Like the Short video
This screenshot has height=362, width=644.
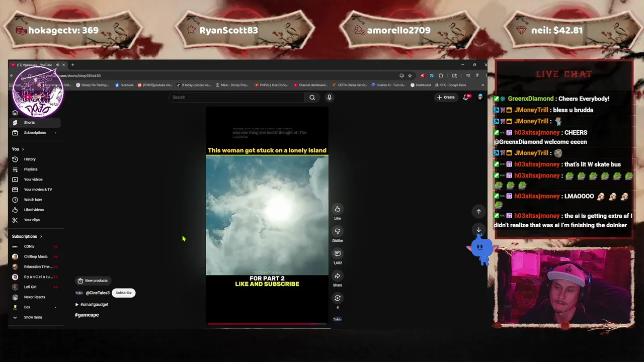[338, 209]
